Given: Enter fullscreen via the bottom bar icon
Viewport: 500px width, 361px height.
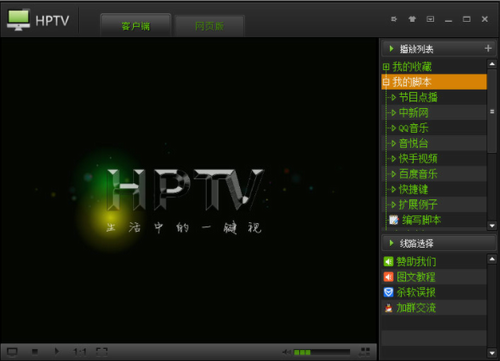Looking at the screenshot, I should [x=102, y=352].
